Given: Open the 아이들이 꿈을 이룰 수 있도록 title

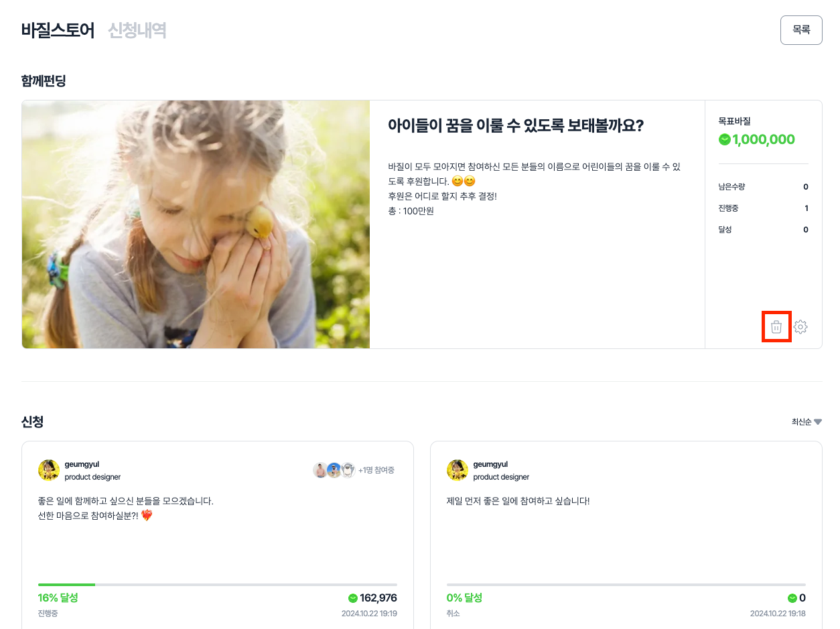Looking at the screenshot, I should coord(516,126).
